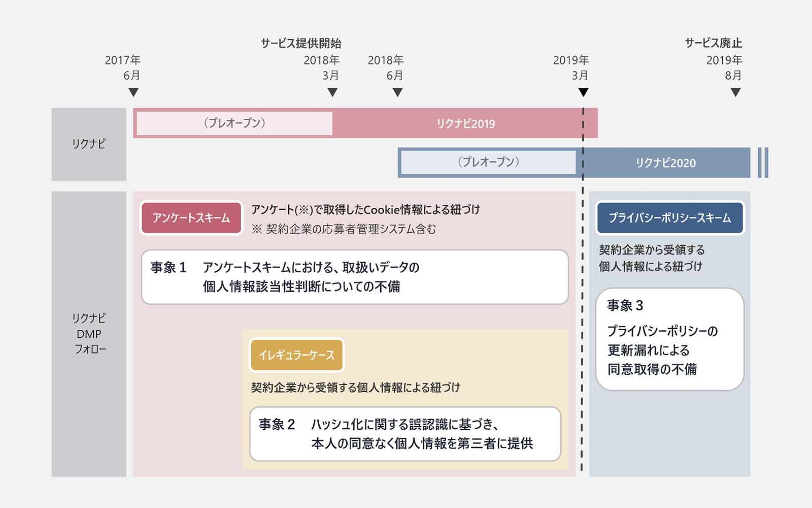Click the triangle marker under 2019年8月
Viewport: 812px width, 508px height.
[735, 92]
